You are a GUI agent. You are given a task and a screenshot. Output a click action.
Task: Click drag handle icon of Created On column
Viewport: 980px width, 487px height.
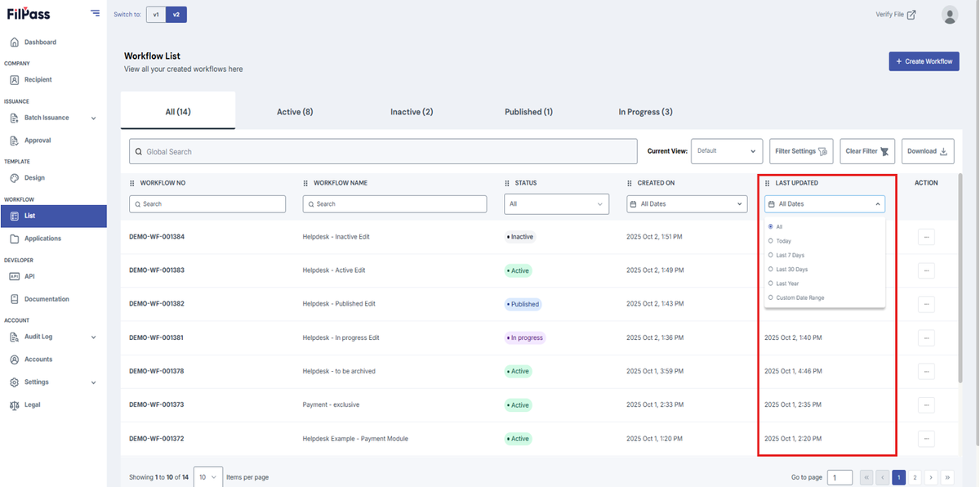630,183
